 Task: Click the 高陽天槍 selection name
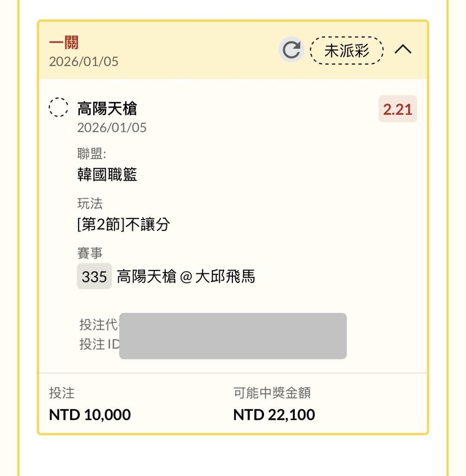click(107, 109)
